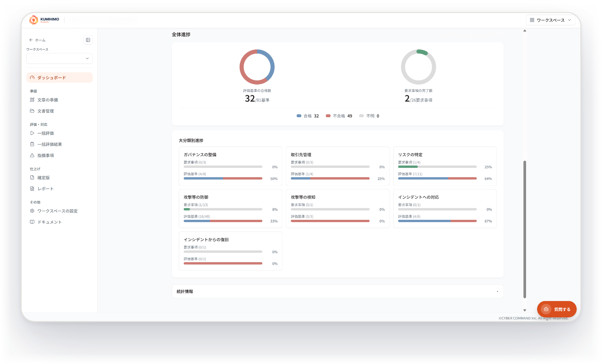Click the 要求事項の完了数 donut chart
602x364 pixels.
tap(419, 67)
